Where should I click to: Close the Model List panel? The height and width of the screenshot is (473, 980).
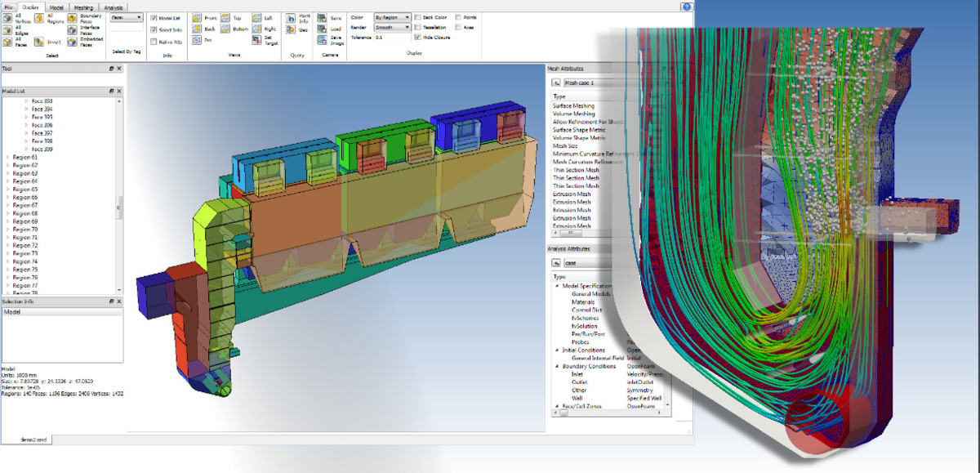[119, 91]
